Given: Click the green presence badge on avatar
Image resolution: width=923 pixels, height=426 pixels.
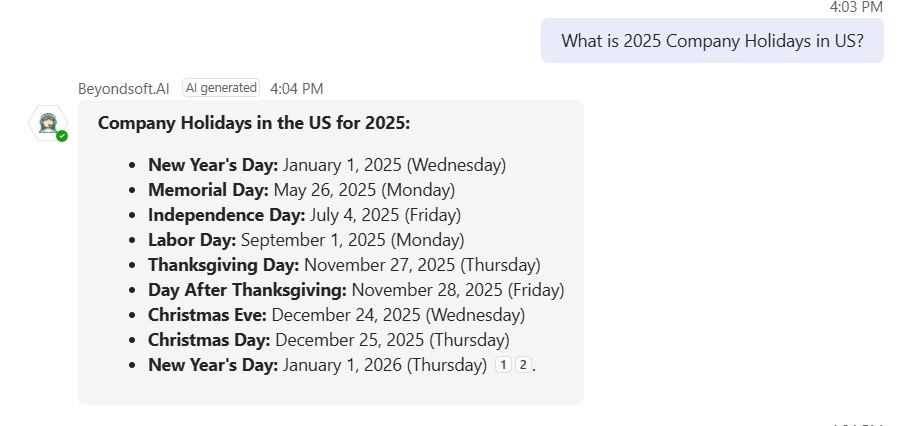Looking at the screenshot, I should coord(62,135).
